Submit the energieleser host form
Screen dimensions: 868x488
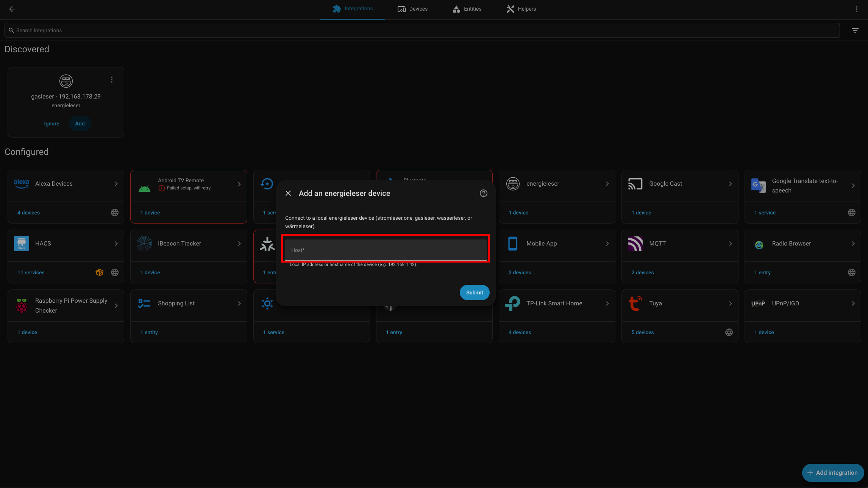click(x=475, y=292)
